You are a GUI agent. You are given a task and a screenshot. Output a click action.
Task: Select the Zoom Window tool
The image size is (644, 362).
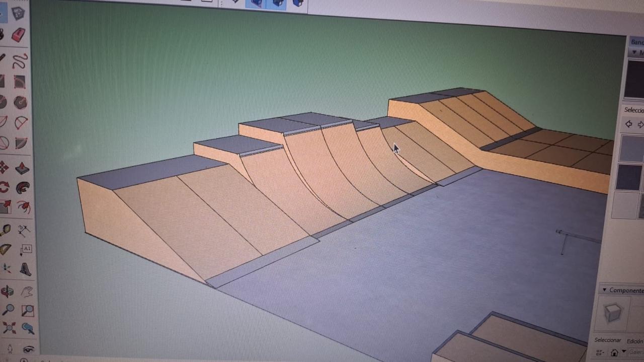(27, 311)
